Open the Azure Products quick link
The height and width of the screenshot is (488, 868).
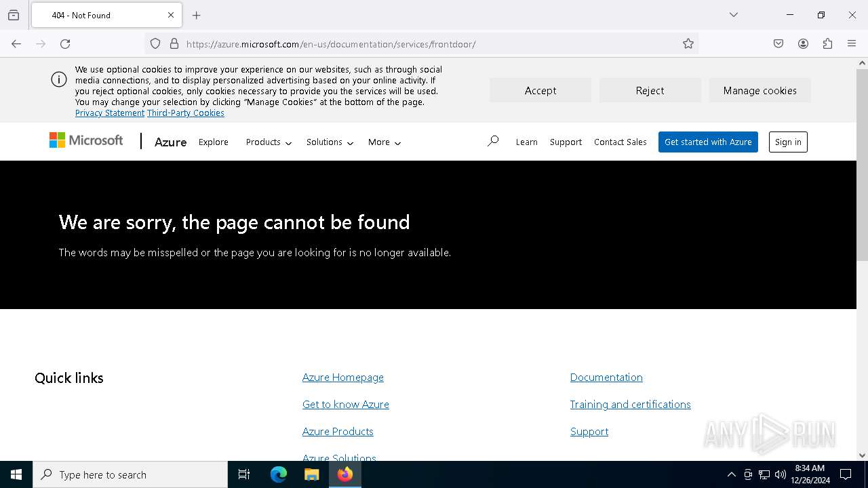point(338,432)
